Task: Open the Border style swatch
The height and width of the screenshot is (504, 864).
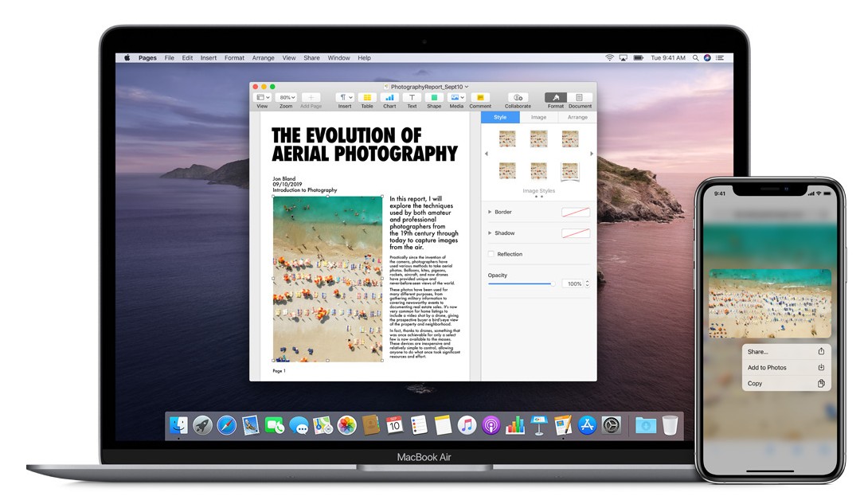Action: [575, 212]
